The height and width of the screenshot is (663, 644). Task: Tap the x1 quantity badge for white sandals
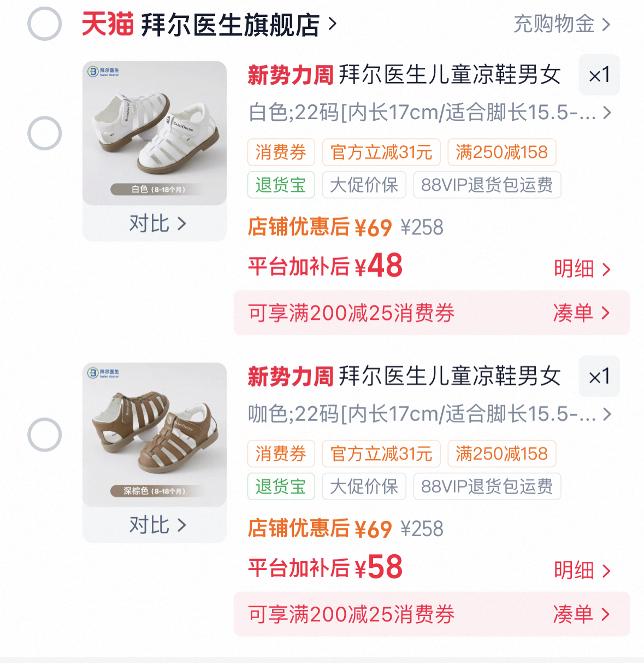pyautogui.click(x=599, y=75)
